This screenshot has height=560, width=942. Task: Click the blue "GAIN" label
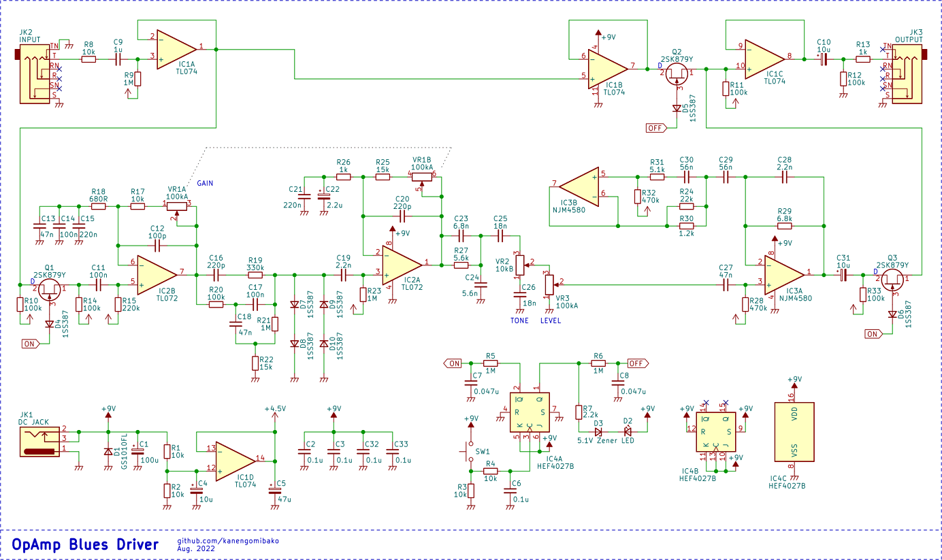[206, 184]
